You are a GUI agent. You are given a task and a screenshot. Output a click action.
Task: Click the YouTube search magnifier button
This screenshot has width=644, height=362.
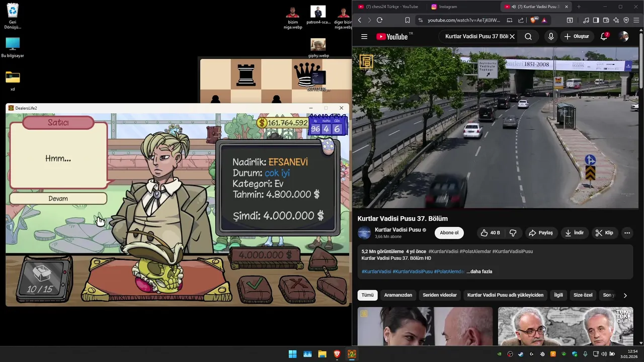point(528,37)
